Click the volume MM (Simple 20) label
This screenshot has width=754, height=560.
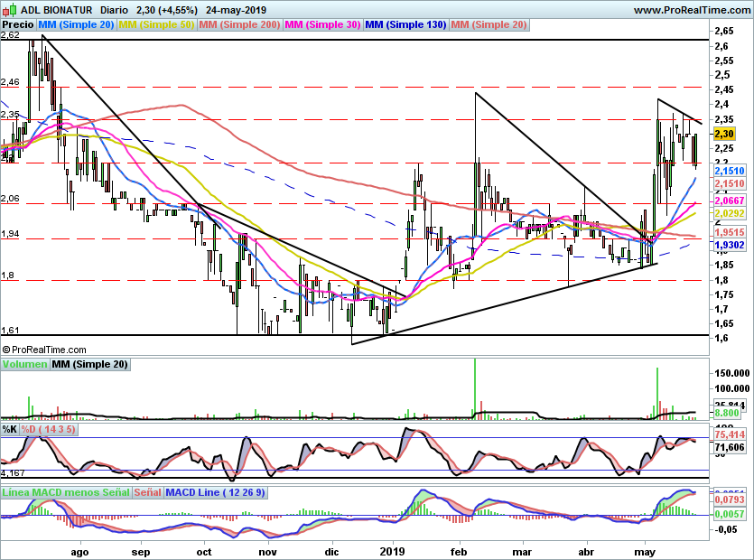(x=90, y=364)
